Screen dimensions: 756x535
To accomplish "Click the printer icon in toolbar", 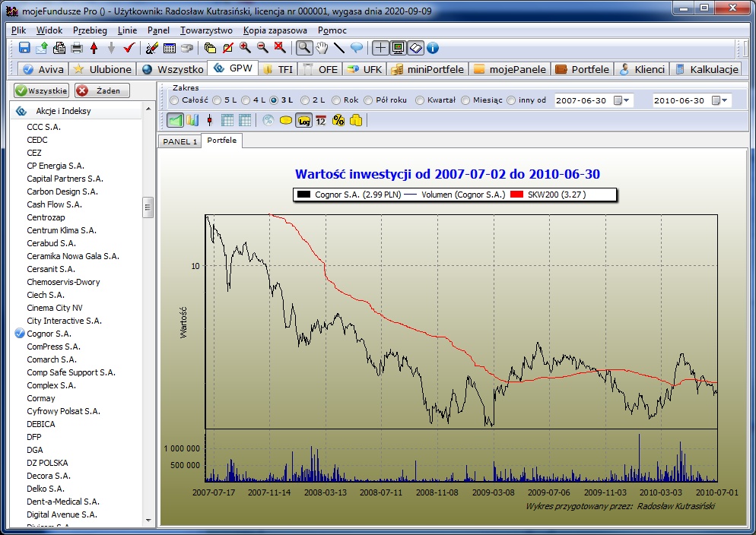I will click(77, 48).
